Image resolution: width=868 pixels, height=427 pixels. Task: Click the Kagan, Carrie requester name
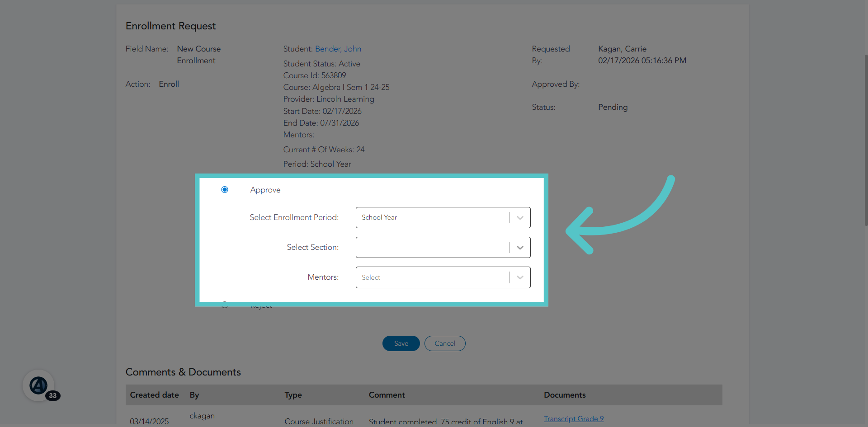tap(622, 49)
